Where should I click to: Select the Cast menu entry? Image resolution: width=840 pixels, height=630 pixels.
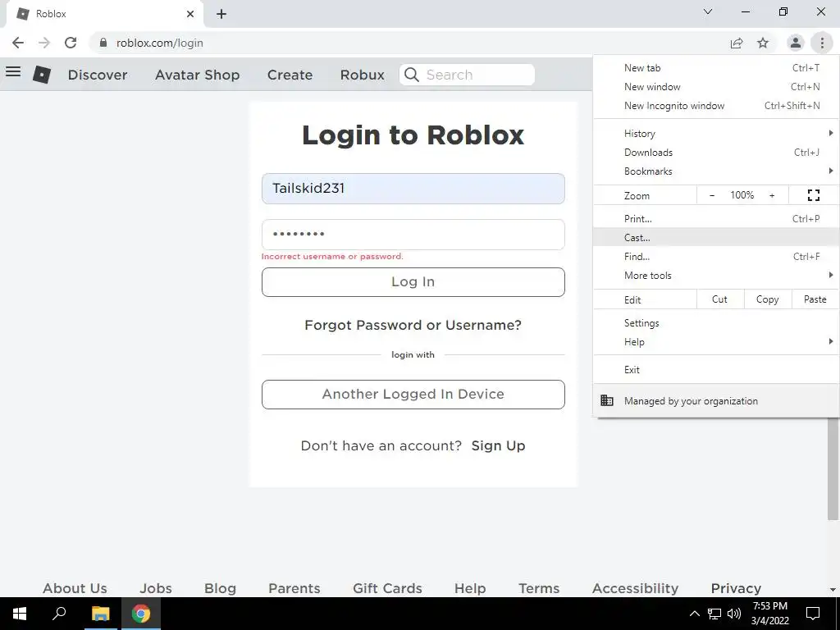[x=716, y=237]
